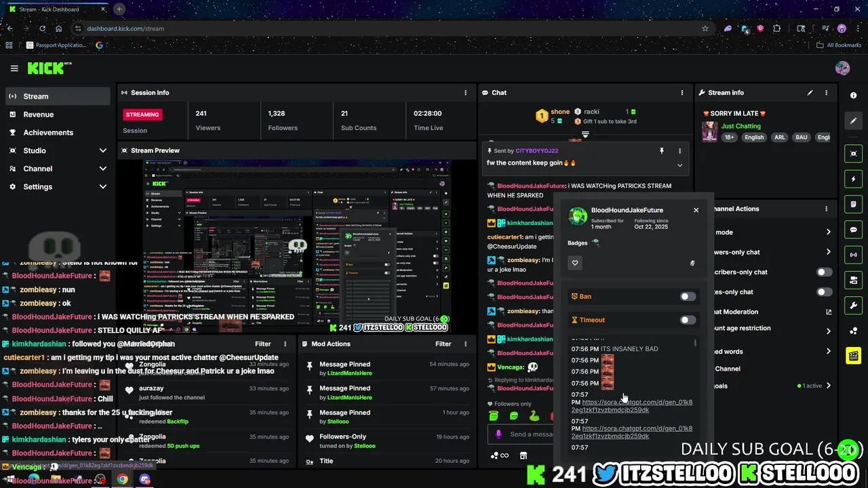The width and height of the screenshot is (868, 488).
Task: Open the shop icon below chat input
Action: pos(523,455)
